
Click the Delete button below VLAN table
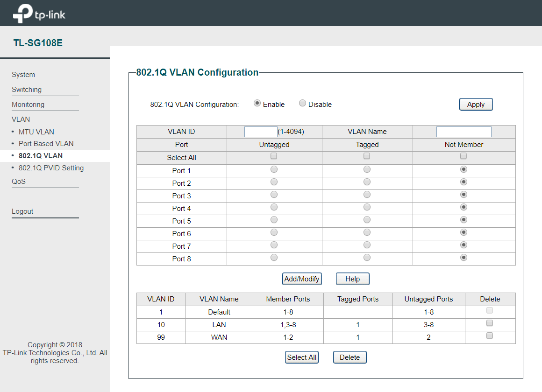[350, 357]
